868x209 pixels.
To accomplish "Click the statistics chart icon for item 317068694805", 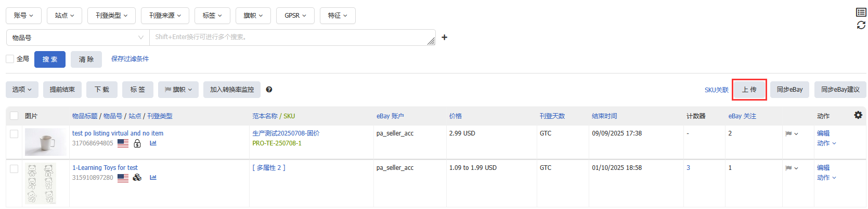I will [x=153, y=143].
